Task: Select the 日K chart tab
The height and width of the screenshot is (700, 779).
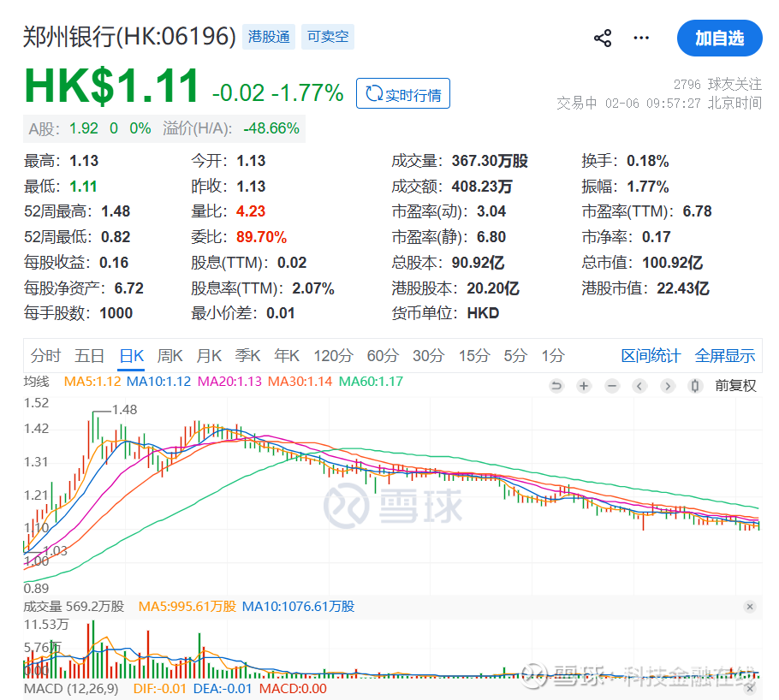Action: [132, 356]
